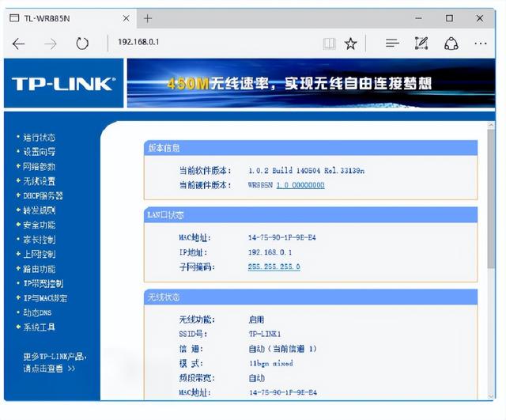Open 设置向导 in the sidebar
Image resolution: width=506 pixels, height=420 pixels.
(x=39, y=152)
